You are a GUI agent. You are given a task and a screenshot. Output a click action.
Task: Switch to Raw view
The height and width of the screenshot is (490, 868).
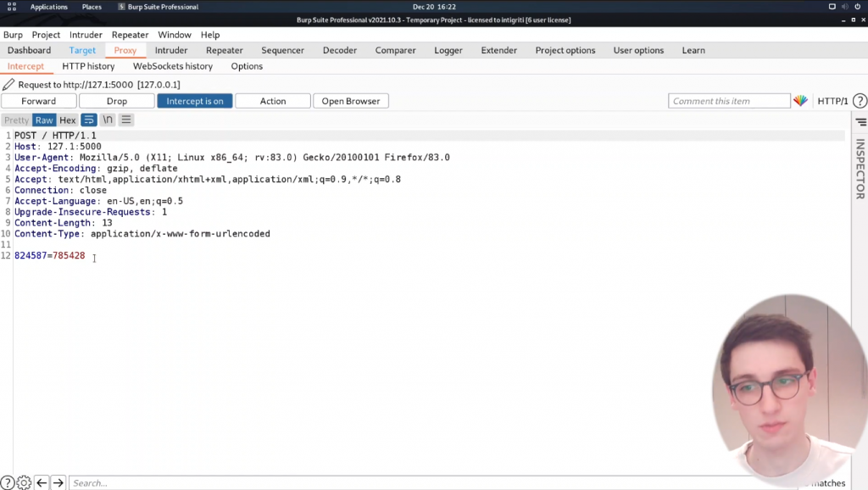pyautogui.click(x=44, y=120)
